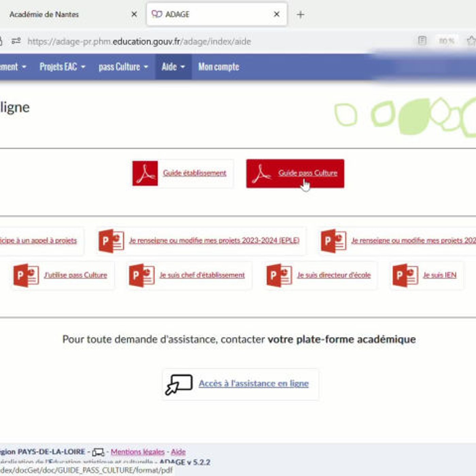Screen dimensions: 476x476
Task: Click the PAYS-DE-LA-LOIRE region text in footer
Action: tap(51, 452)
